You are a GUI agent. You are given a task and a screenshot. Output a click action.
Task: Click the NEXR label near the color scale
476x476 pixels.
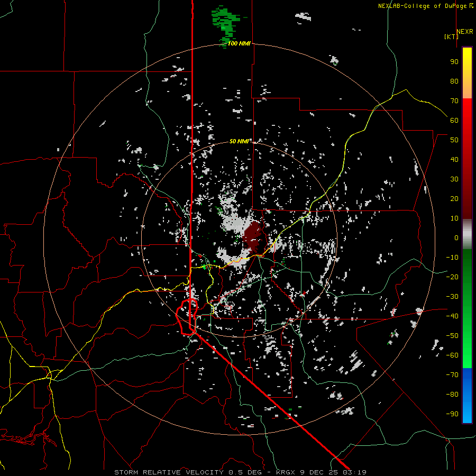(465, 32)
